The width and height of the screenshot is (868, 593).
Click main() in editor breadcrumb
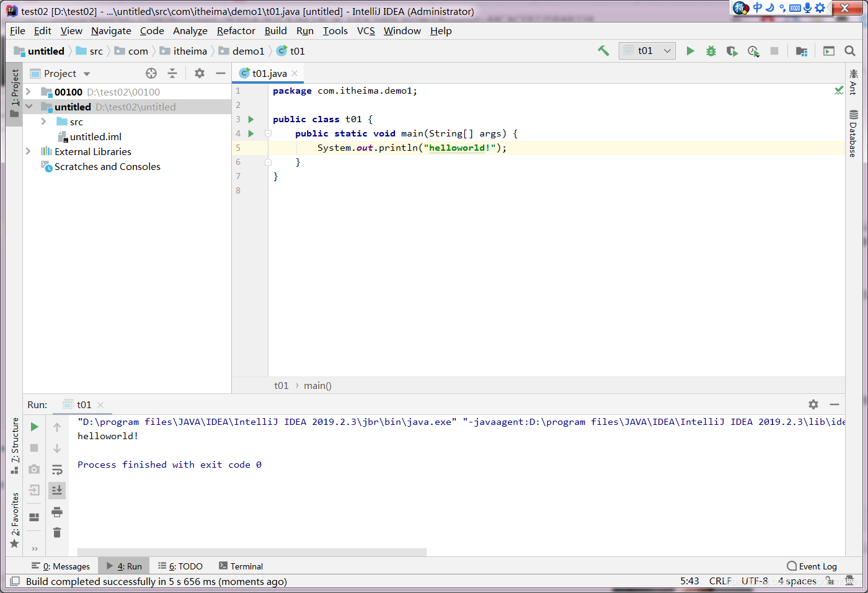317,385
